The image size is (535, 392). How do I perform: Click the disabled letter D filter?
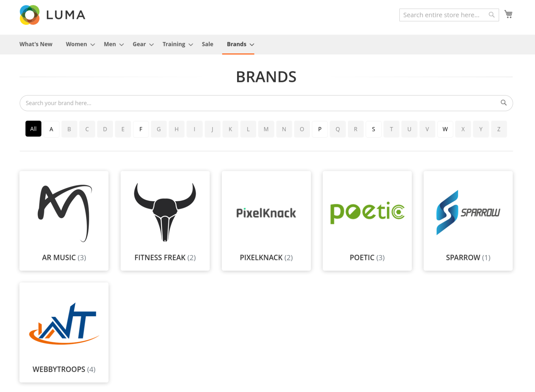105,129
